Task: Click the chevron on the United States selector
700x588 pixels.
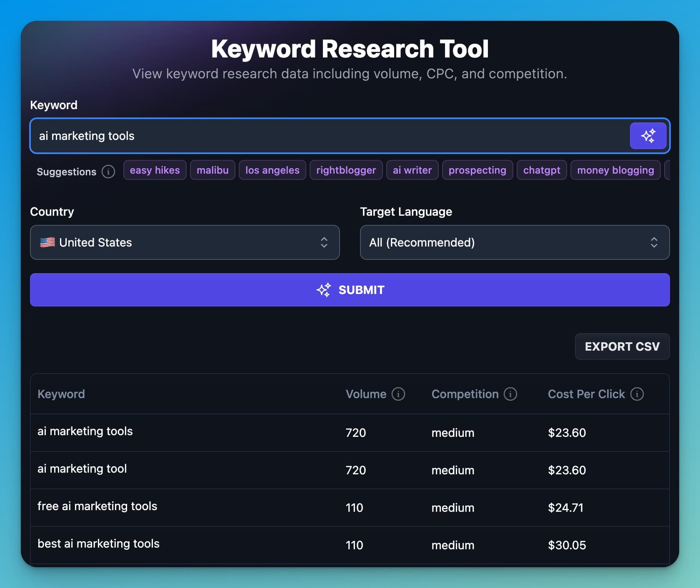Action: 324,242
